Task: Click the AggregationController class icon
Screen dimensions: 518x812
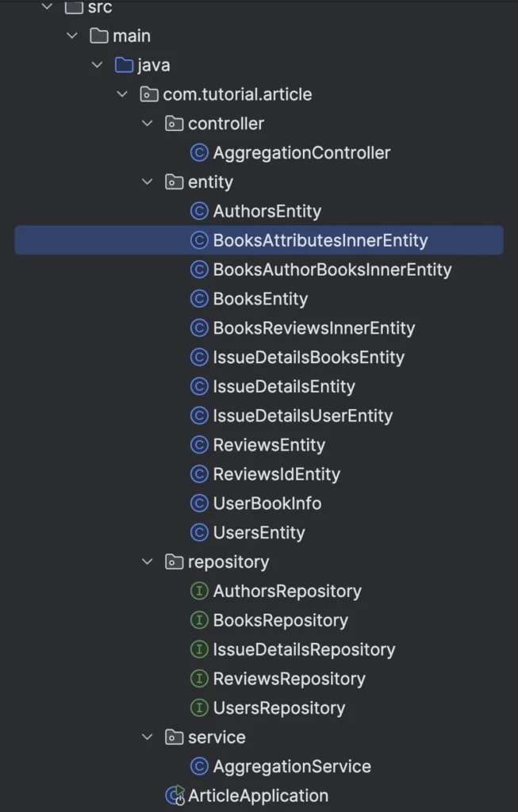Action: point(200,153)
